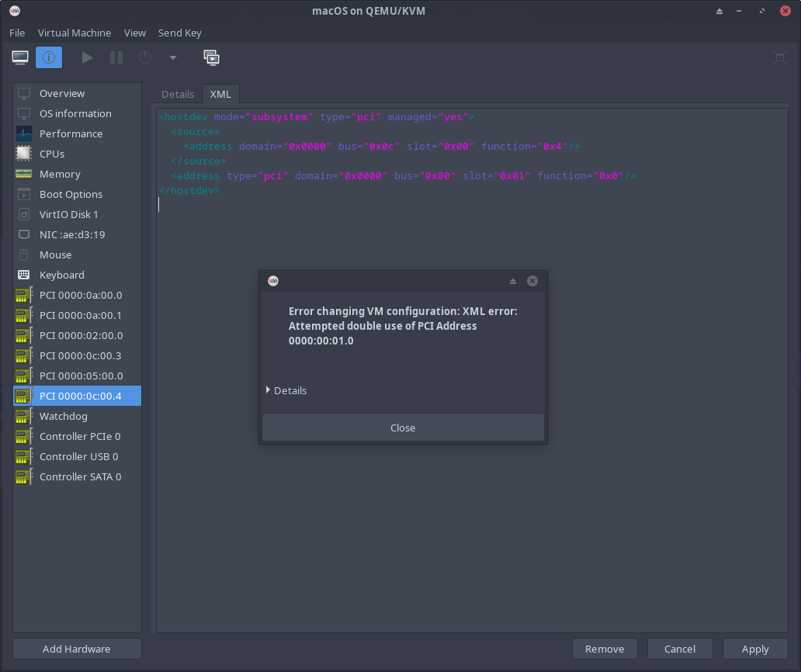The height and width of the screenshot is (672, 801).
Task: Click the graphical console monitor icon
Action: 20,57
